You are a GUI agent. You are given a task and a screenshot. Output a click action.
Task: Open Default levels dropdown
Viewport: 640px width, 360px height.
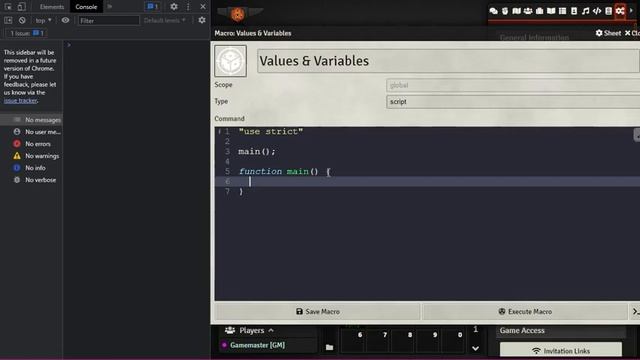[x=165, y=20]
